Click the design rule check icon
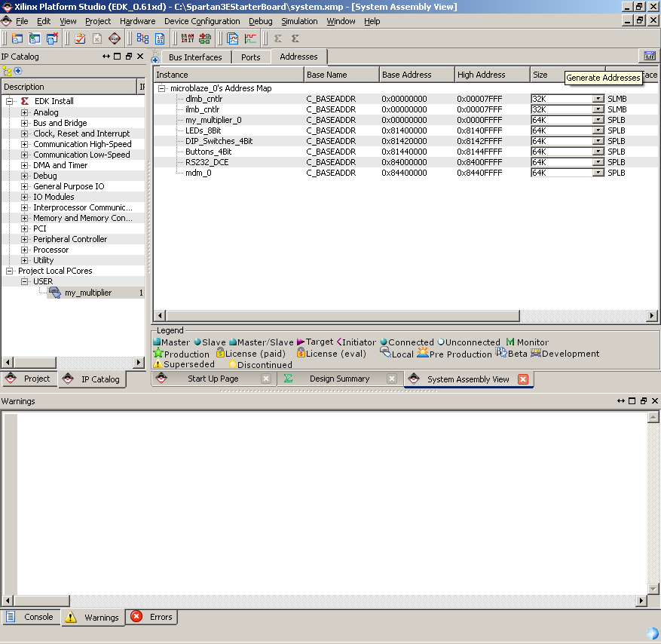Image resolution: width=661 pixels, height=644 pixels. click(x=80, y=38)
